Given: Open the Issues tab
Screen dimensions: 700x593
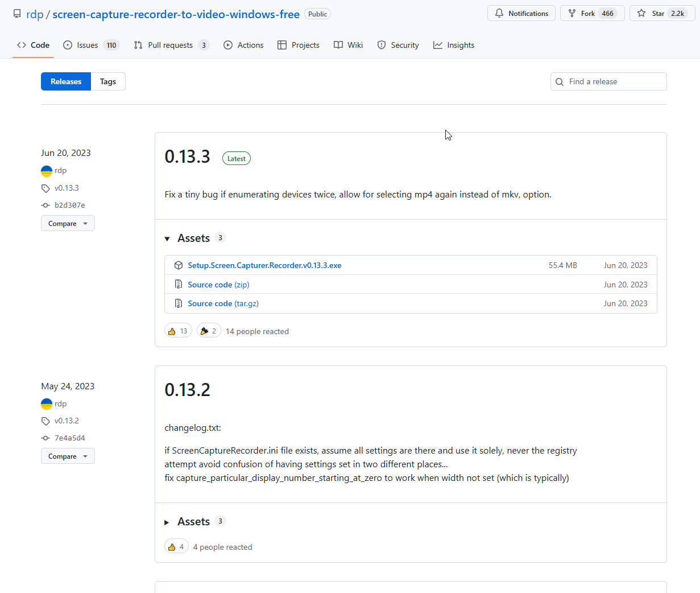Looking at the screenshot, I should [x=91, y=45].
